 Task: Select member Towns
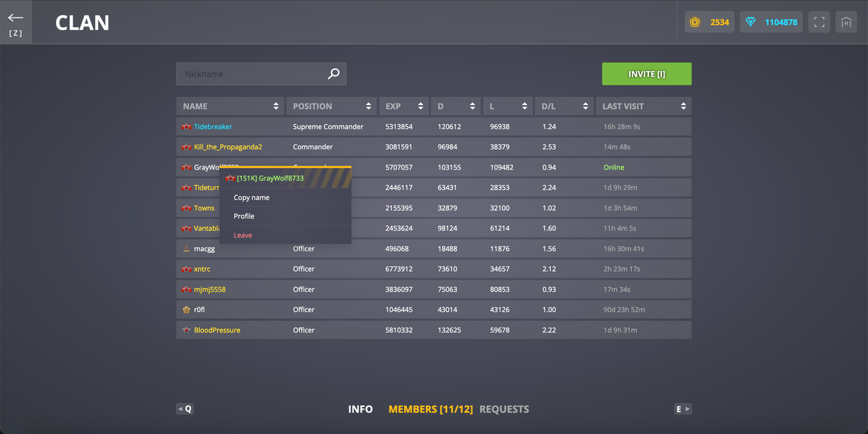click(204, 208)
